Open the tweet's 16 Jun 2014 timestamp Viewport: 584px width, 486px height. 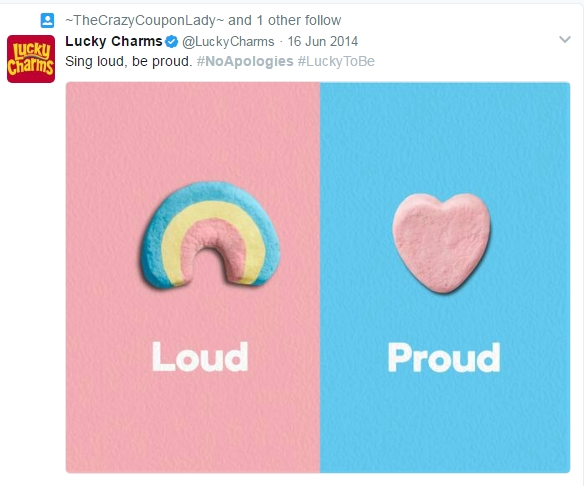[x=323, y=41]
